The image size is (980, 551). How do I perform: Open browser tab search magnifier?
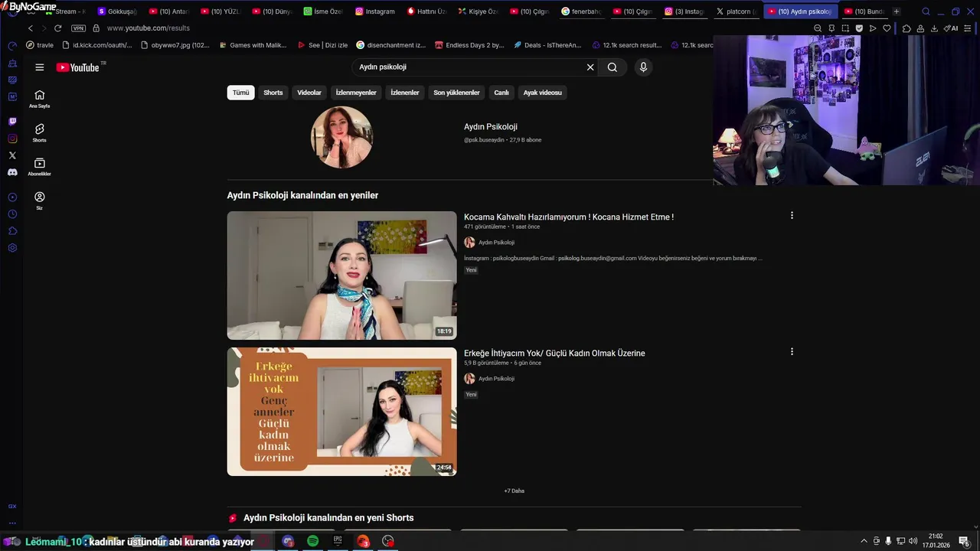926,11
